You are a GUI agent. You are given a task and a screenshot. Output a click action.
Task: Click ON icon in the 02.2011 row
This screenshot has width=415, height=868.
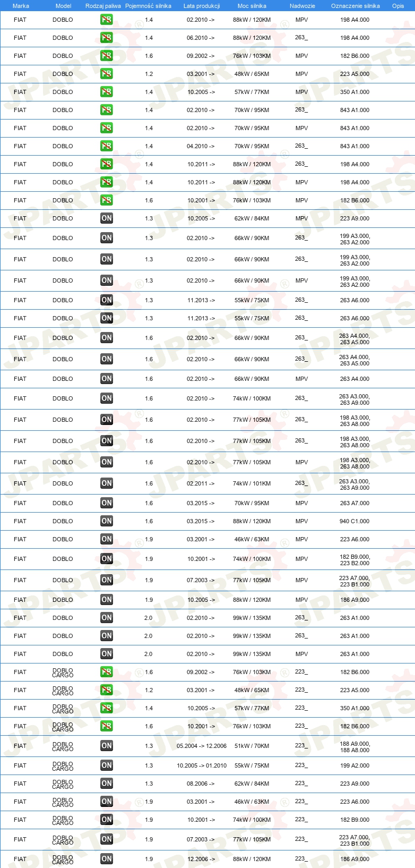click(x=107, y=483)
